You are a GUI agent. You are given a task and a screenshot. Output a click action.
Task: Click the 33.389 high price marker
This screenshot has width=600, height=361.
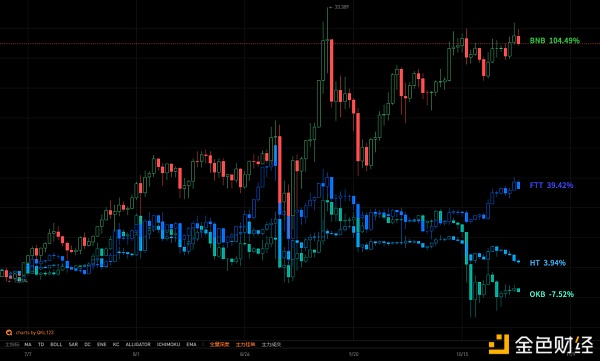coord(339,7)
